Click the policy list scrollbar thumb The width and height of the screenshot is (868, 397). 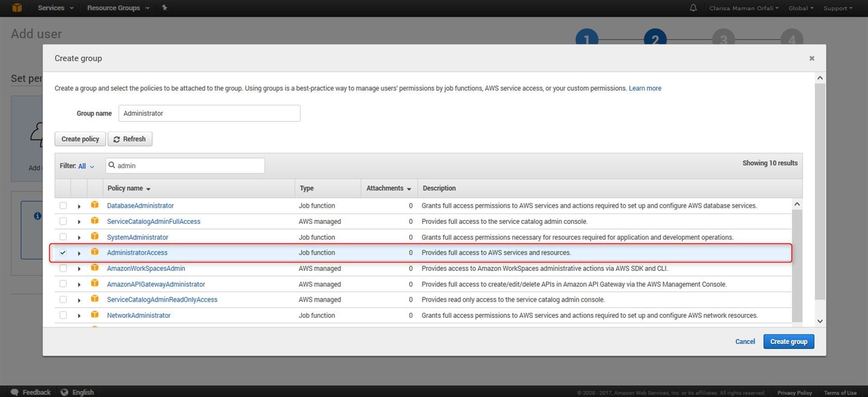[797, 266]
